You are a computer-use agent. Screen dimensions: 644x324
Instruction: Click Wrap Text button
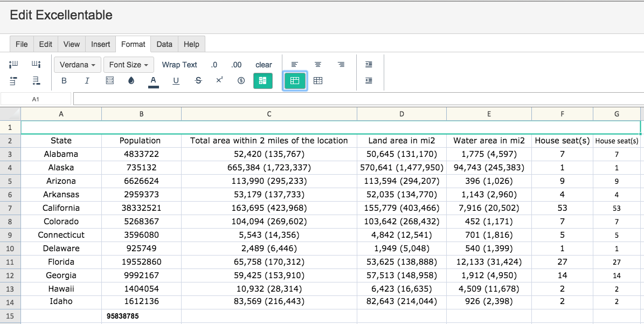coord(179,65)
